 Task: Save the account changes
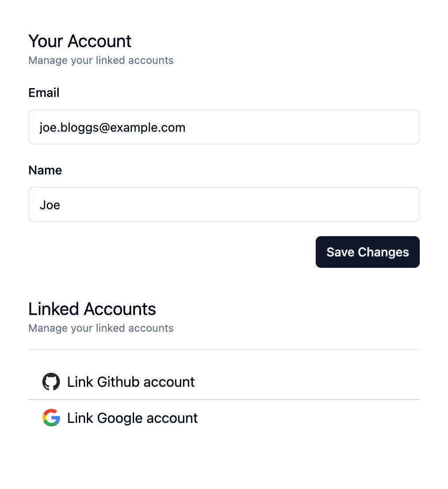pos(367,252)
